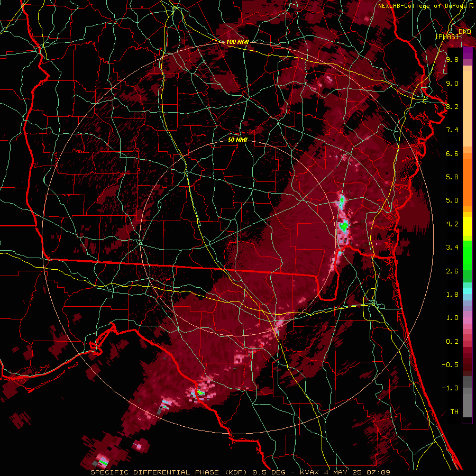Click the 2.6 scale value

point(452,271)
